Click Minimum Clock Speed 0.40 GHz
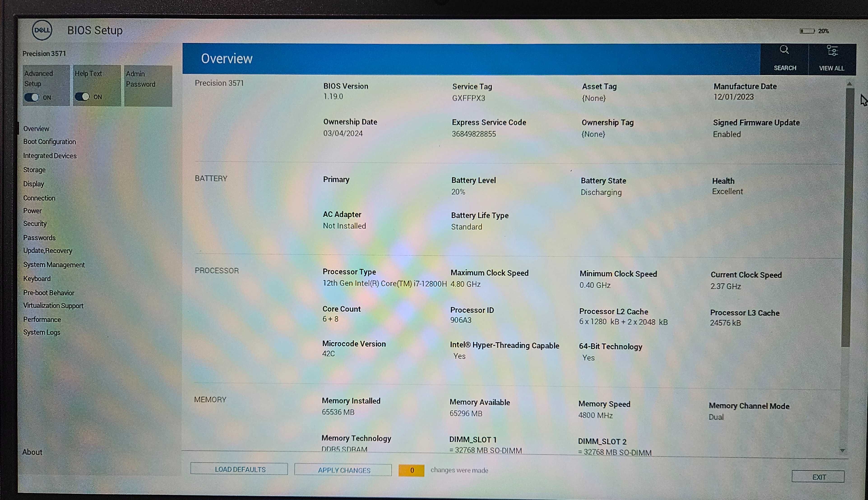This screenshot has height=500, width=868. [595, 285]
